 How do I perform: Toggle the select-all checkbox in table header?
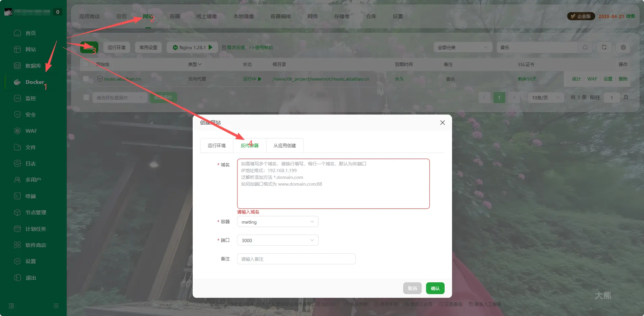[86, 64]
